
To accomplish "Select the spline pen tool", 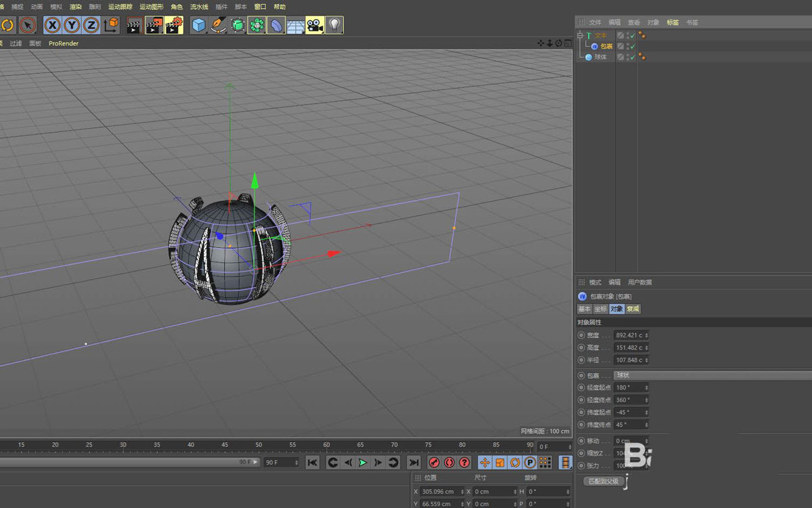I will click(218, 26).
